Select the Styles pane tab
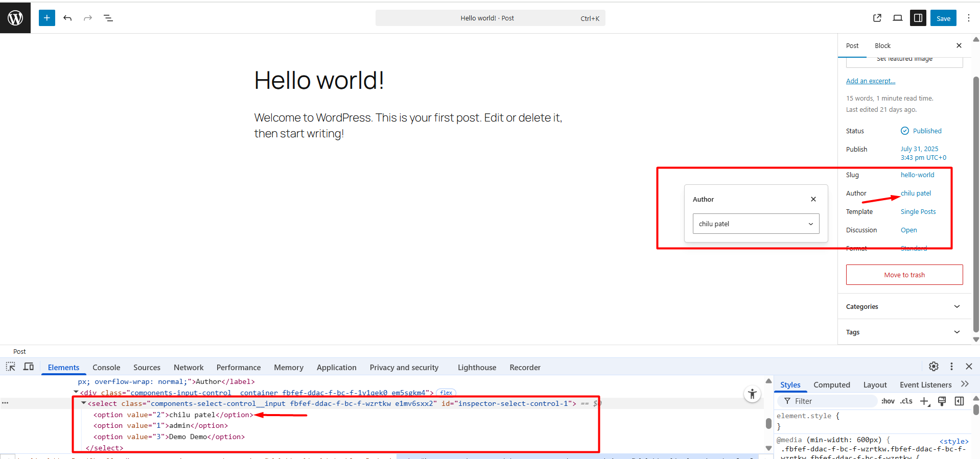This screenshot has height=459, width=980. (790, 385)
